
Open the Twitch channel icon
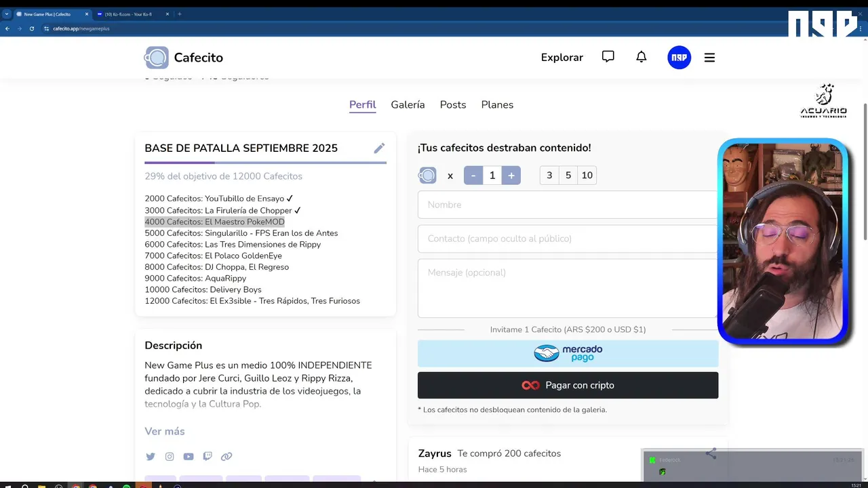(x=208, y=457)
